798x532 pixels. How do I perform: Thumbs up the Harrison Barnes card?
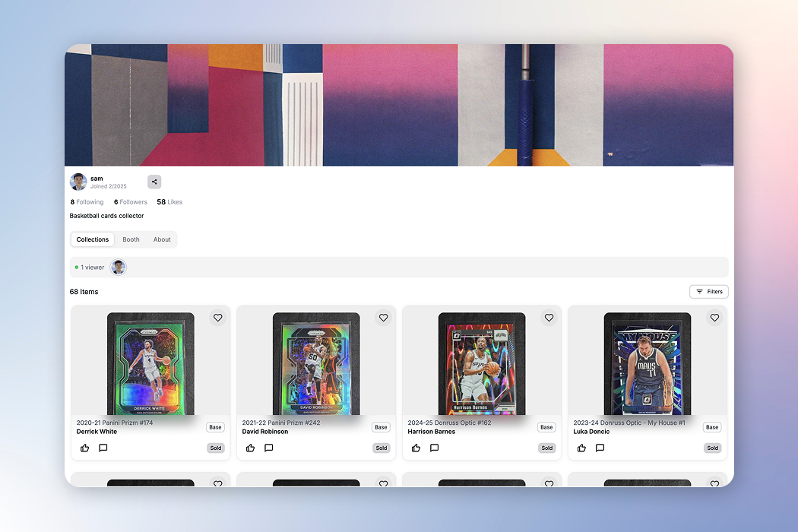pos(416,448)
